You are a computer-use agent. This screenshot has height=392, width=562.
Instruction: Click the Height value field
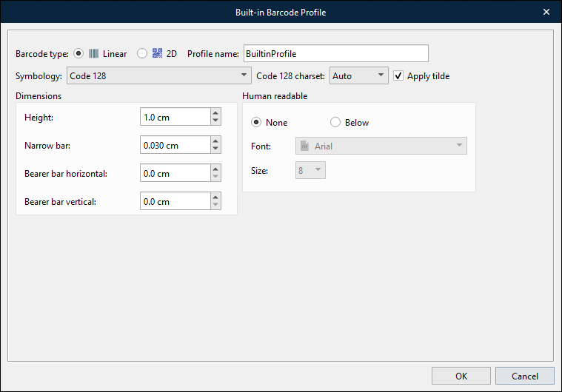click(x=175, y=117)
